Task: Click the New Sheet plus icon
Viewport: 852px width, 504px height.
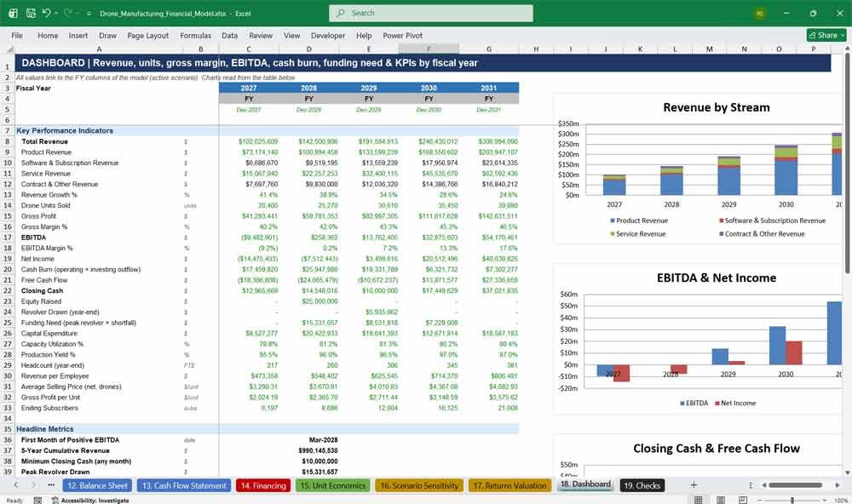Action: (x=694, y=485)
